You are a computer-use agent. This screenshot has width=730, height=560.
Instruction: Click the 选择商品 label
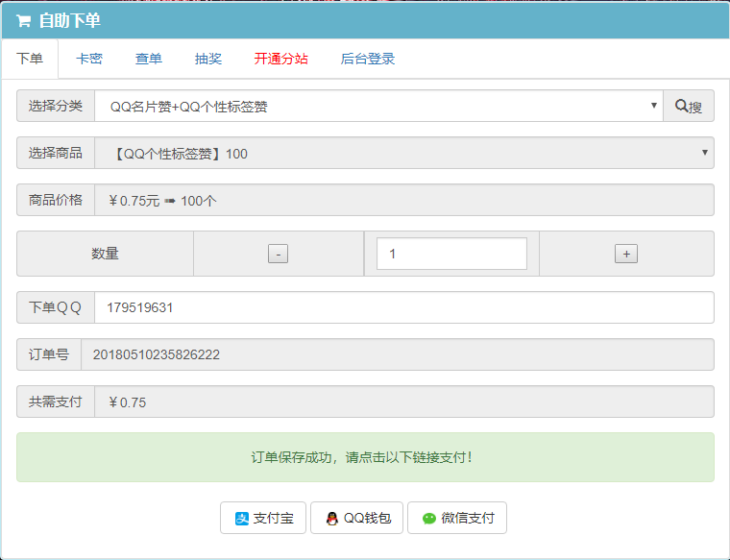point(56,153)
